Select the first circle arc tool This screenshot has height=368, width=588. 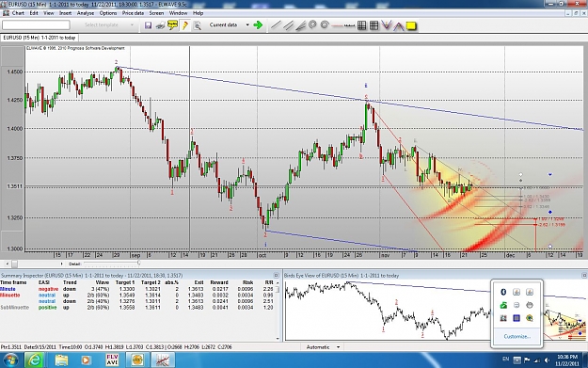click(x=312, y=24)
